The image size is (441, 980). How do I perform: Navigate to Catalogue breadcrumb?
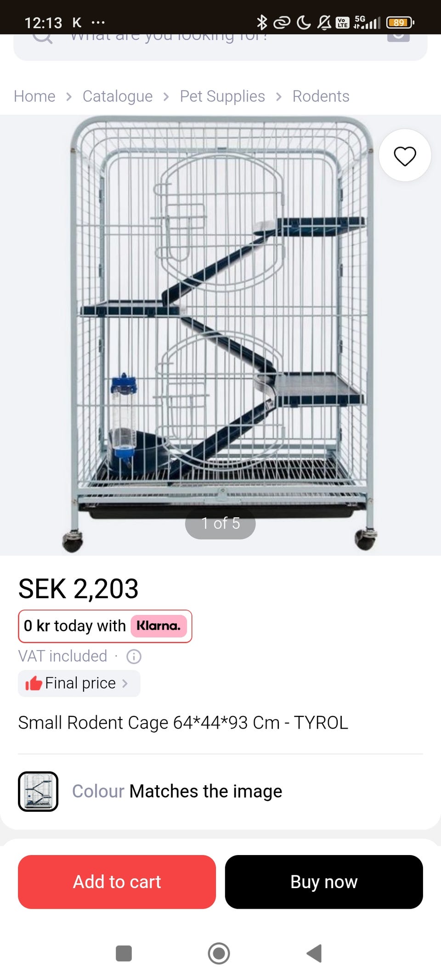[118, 96]
